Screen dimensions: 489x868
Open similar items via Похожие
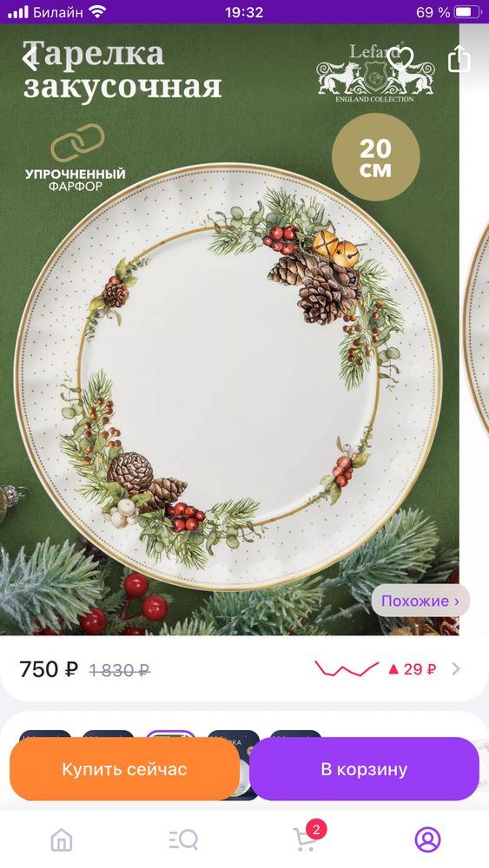420,601
